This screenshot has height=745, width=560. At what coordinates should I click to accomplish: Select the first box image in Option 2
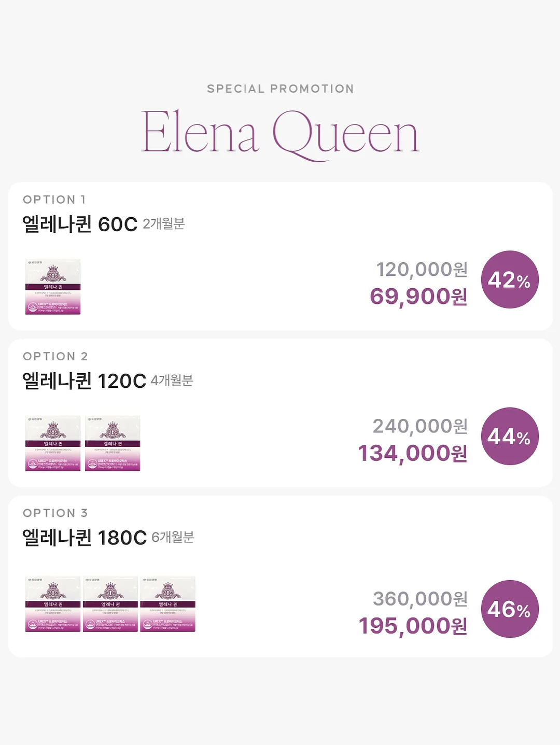53,443
